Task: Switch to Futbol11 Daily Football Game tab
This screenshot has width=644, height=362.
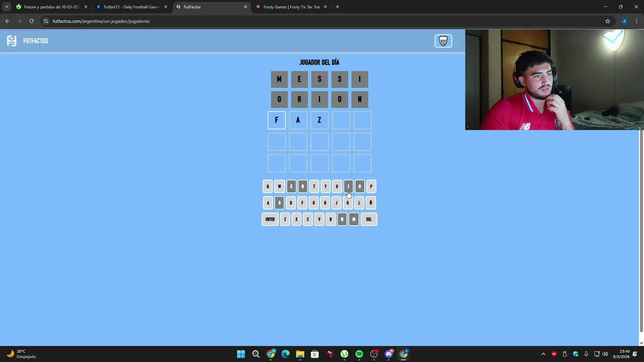Action: (131, 7)
